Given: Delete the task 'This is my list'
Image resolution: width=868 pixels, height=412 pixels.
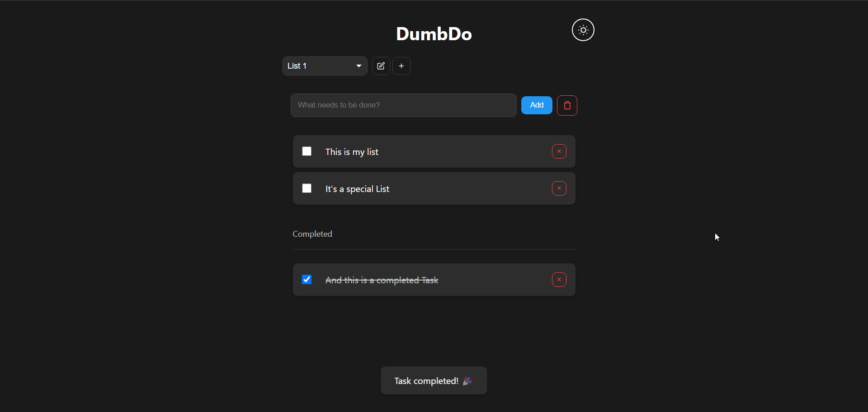Looking at the screenshot, I should coord(559,151).
